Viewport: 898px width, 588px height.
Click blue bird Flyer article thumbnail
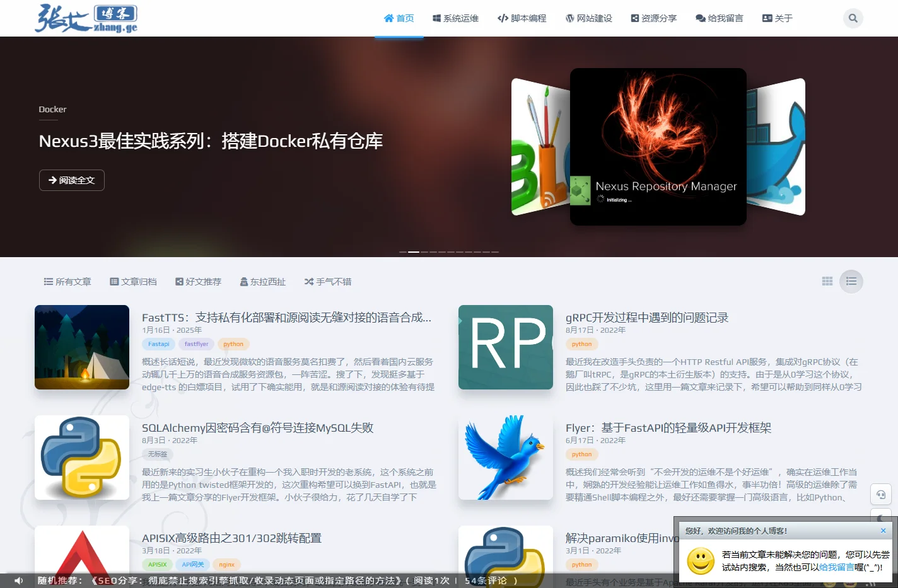506,458
